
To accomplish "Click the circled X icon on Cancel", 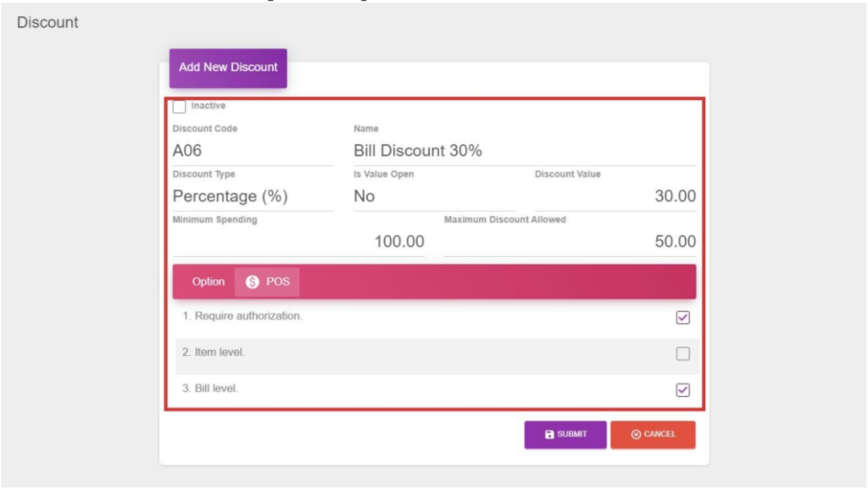I will 636,435.
